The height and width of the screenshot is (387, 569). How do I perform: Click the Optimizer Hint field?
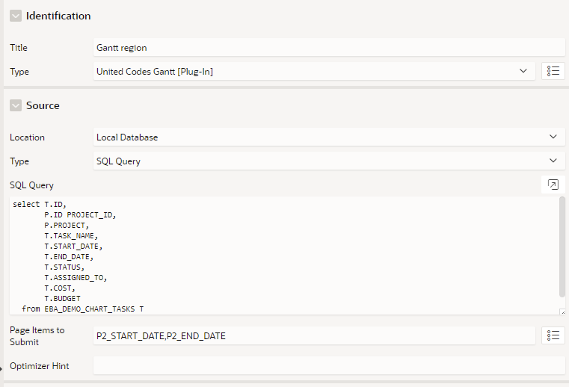[329, 365]
